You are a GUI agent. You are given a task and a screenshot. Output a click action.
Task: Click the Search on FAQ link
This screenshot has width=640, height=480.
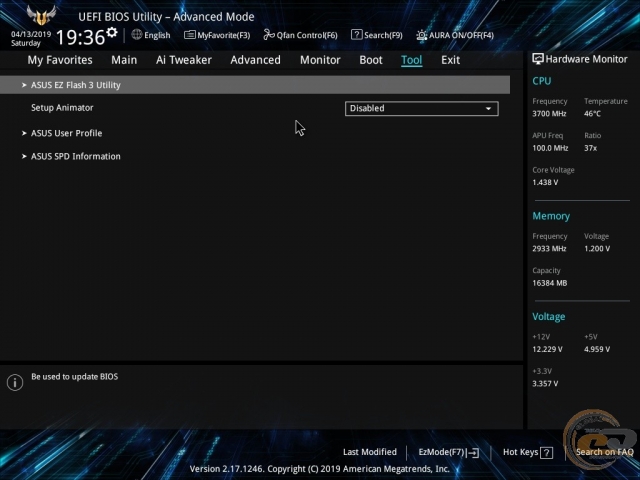pos(604,452)
